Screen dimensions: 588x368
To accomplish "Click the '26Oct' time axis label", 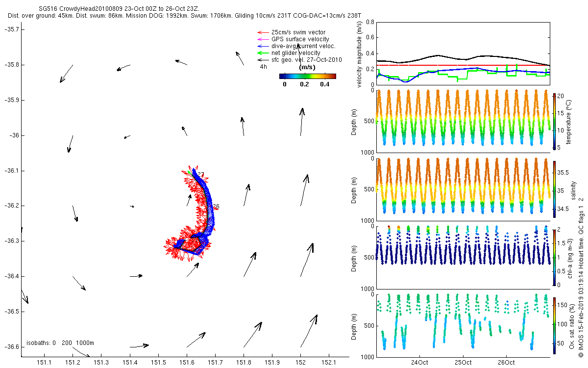I will tap(506, 363).
